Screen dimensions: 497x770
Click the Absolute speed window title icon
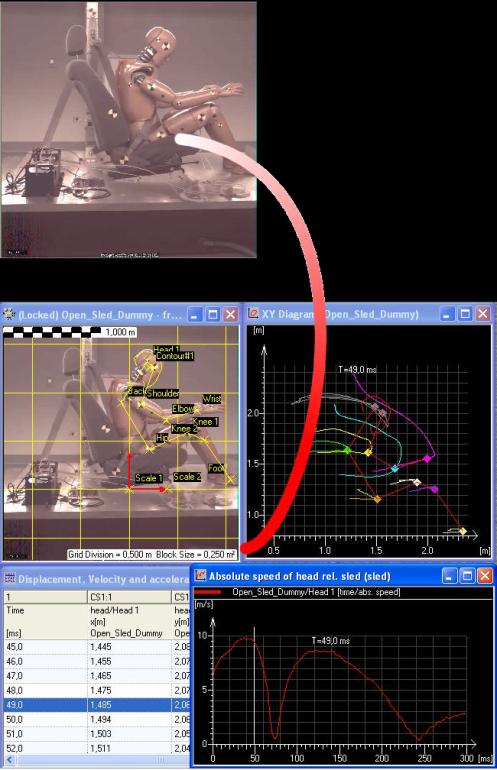click(200, 576)
